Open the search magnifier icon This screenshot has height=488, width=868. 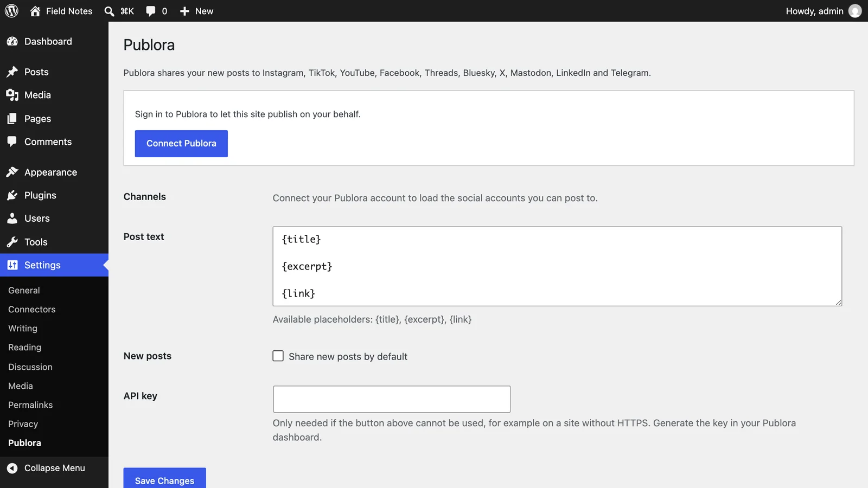click(109, 11)
